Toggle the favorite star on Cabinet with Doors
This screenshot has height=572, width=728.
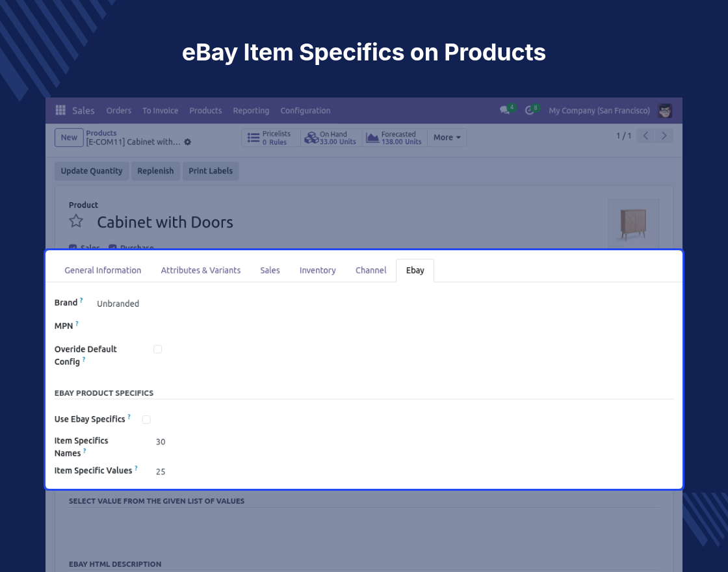click(76, 221)
